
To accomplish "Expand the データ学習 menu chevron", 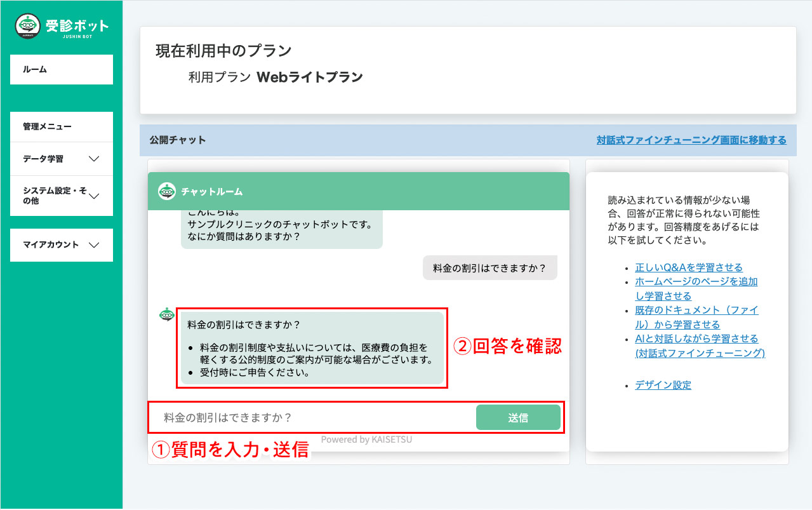I will [94, 159].
